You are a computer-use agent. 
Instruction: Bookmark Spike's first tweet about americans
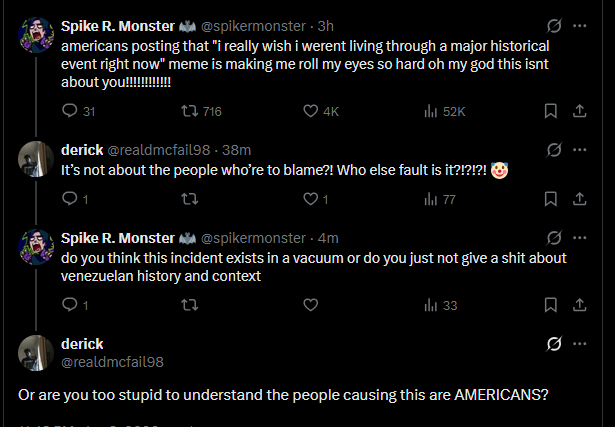pos(551,112)
